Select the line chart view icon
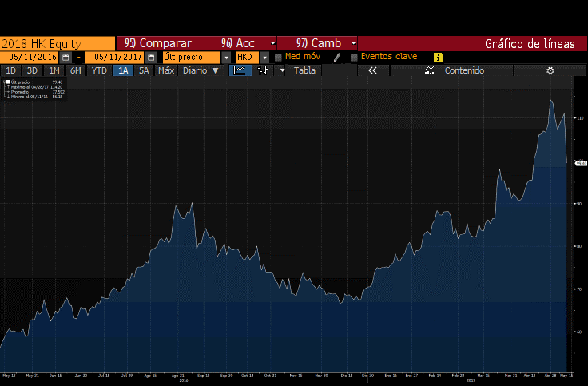Screen dimensions: 588x386 click(240, 70)
